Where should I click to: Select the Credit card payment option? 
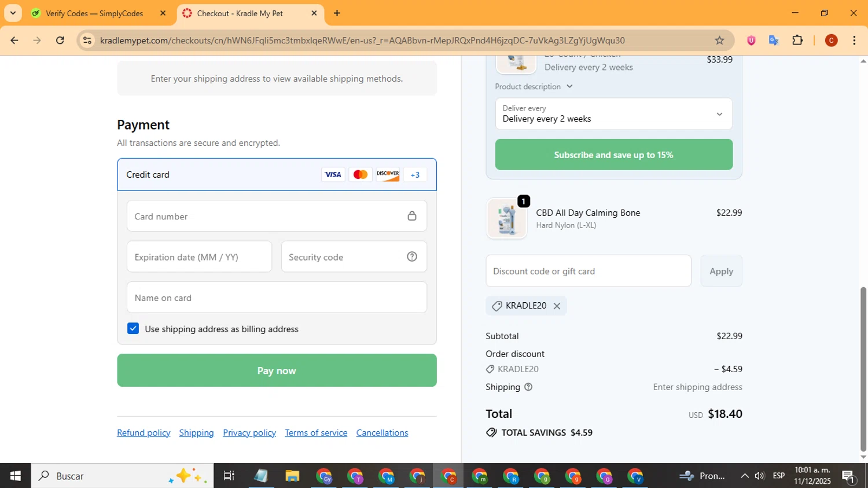point(277,174)
